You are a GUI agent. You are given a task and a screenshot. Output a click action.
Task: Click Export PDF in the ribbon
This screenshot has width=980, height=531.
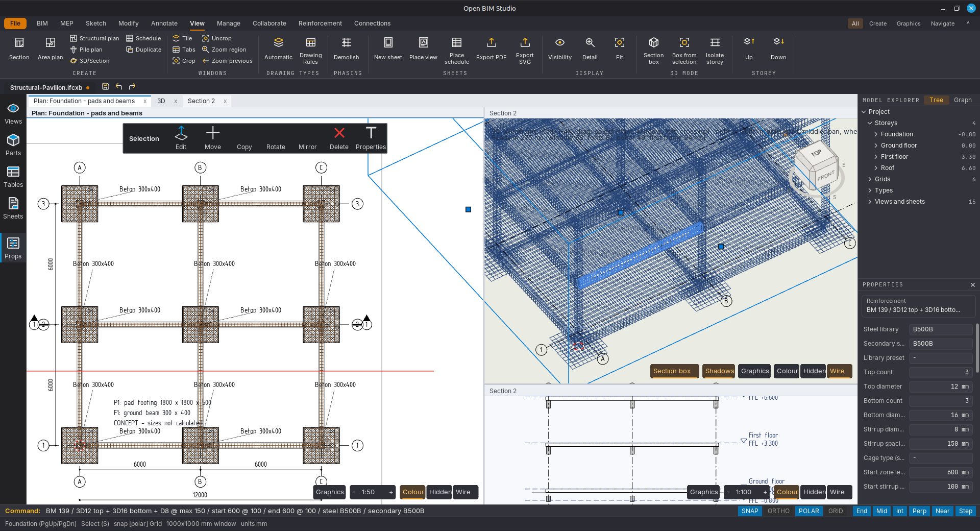pyautogui.click(x=491, y=49)
